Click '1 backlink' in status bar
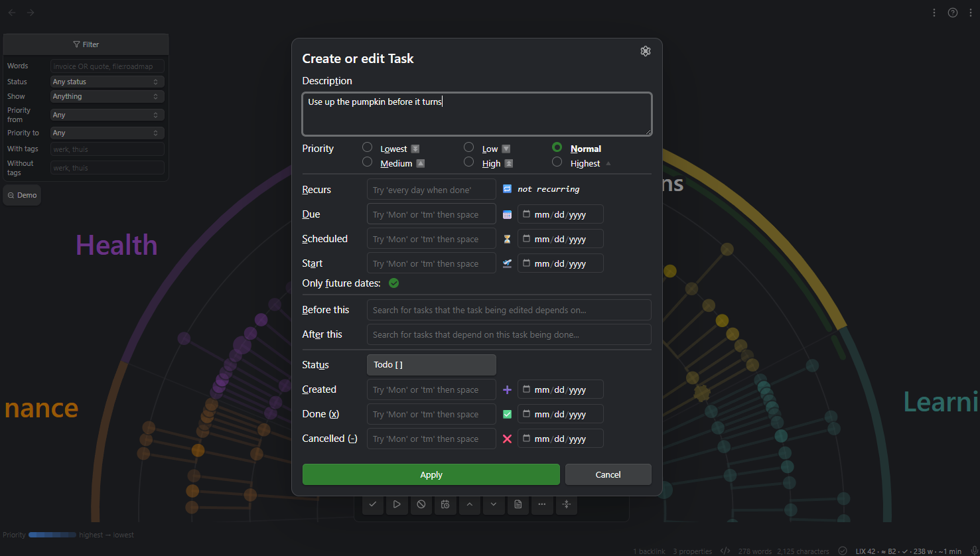 coord(649,551)
